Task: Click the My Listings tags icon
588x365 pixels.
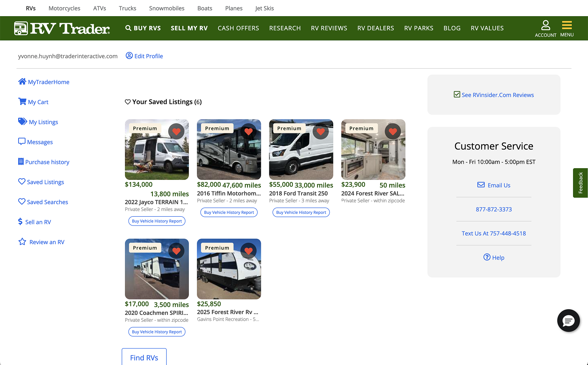Action: 23,122
